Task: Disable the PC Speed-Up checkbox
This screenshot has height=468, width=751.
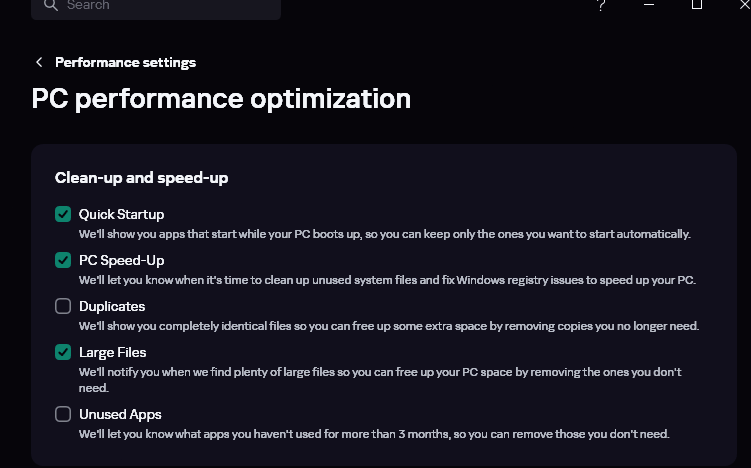Action: point(63,260)
